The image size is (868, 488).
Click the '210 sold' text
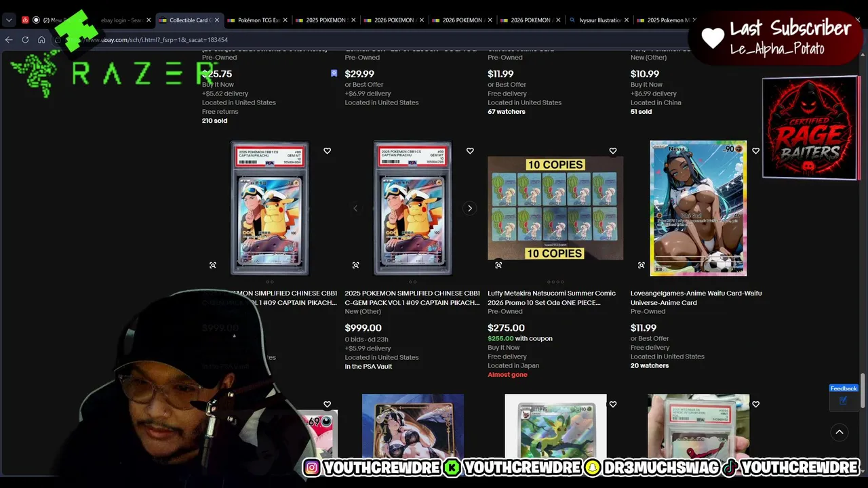click(x=214, y=121)
